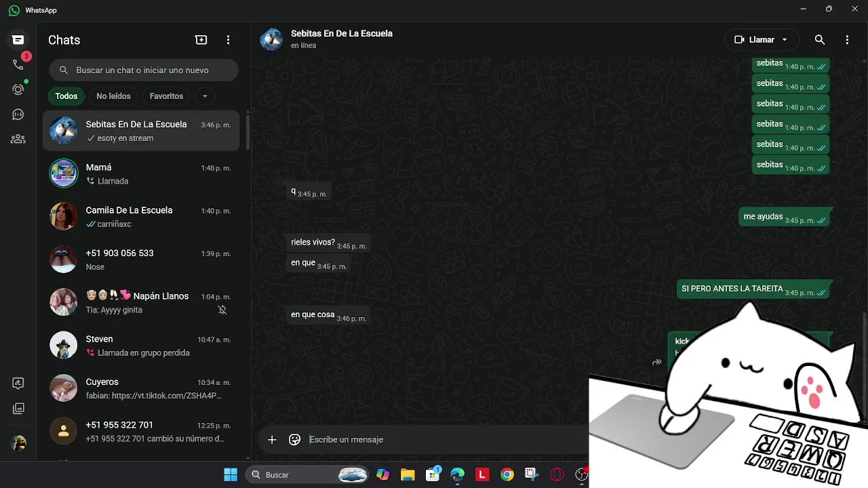Open Copilot from the taskbar

(383, 474)
